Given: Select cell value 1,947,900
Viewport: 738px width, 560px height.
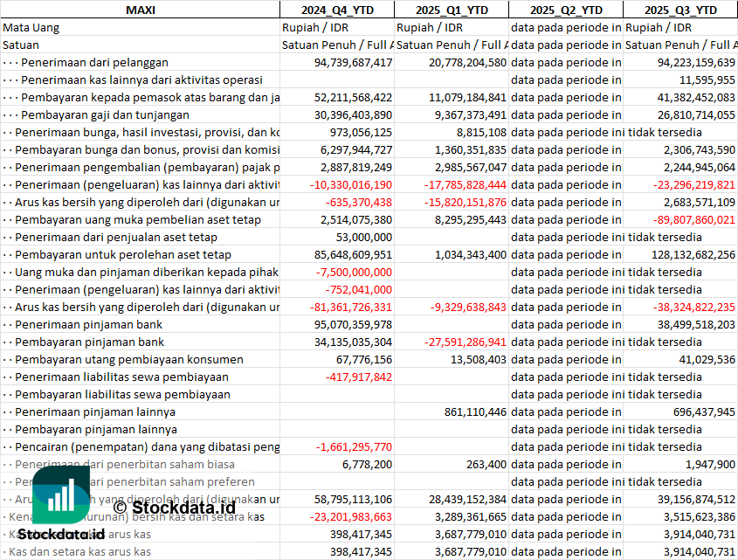Looking at the screenshot, I should click(x=710, y=463).
